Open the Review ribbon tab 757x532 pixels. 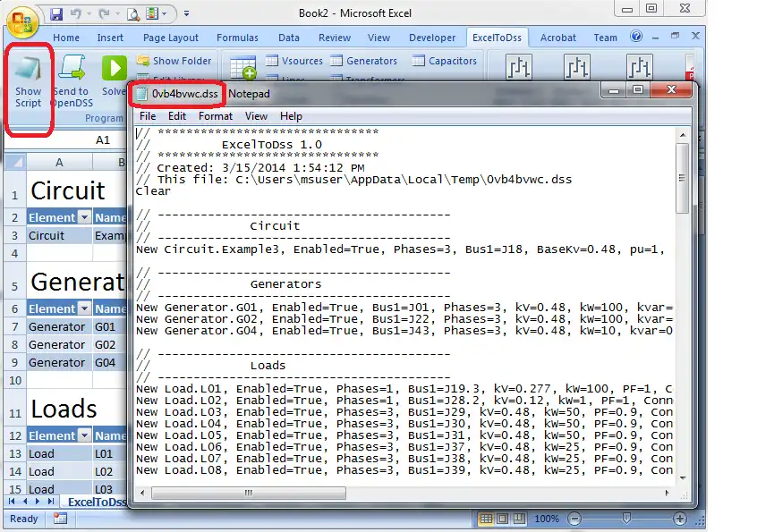pyautogui.click(x=334, y=38)
